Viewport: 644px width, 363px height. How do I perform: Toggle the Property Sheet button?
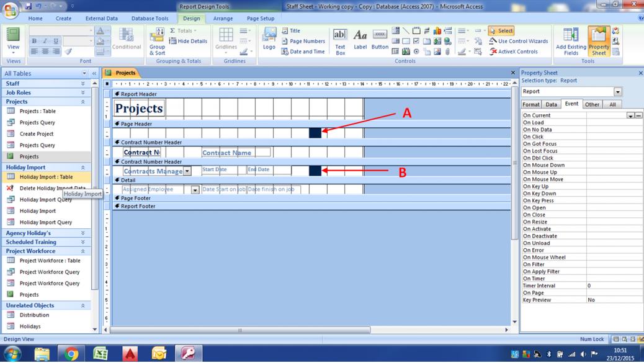pyautogui.click(x=599, y=42)
